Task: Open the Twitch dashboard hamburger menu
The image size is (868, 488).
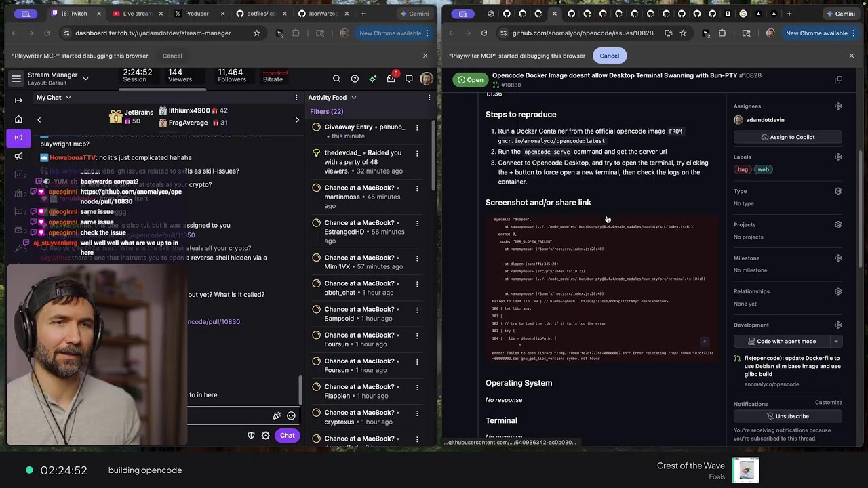Action: (16, 79)
